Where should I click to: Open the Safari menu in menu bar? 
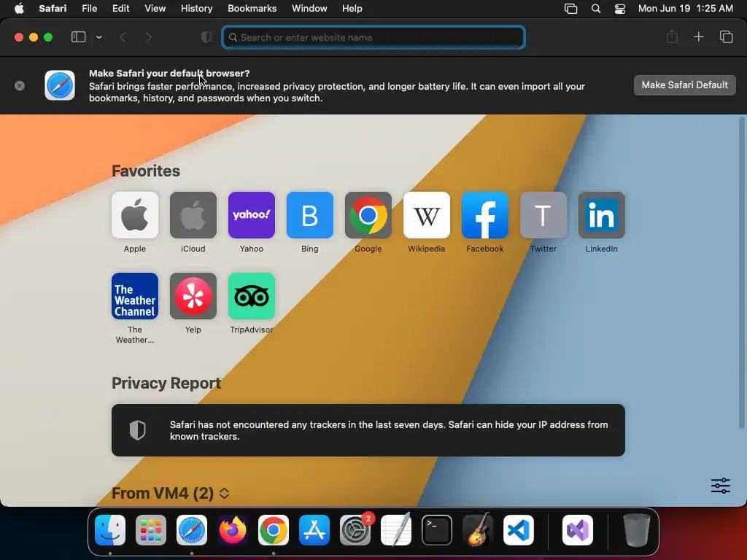tap(53, 9)
